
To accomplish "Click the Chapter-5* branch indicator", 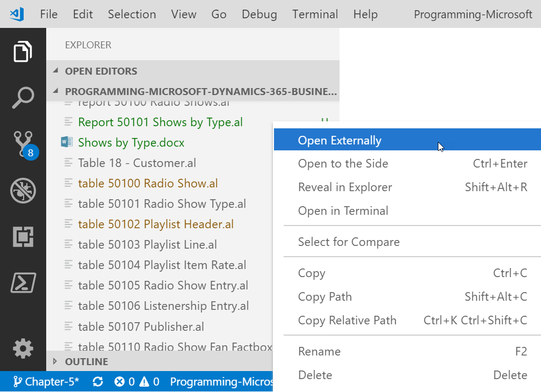I will coord(46,382).
